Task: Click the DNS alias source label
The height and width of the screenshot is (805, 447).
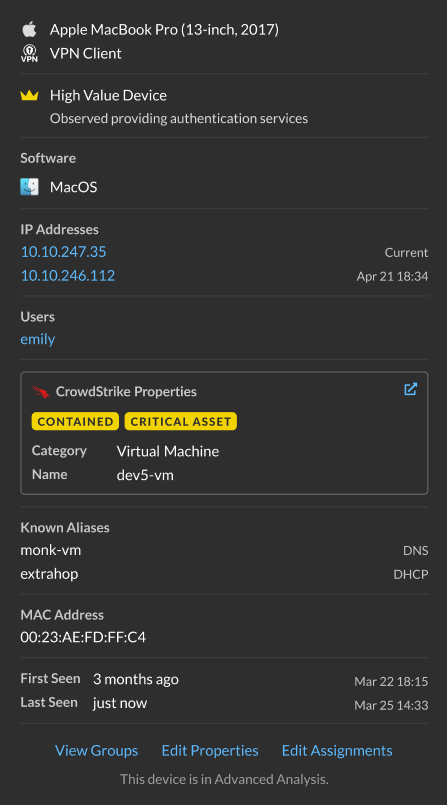Action: pyautogui.click(x=416, y=550)
